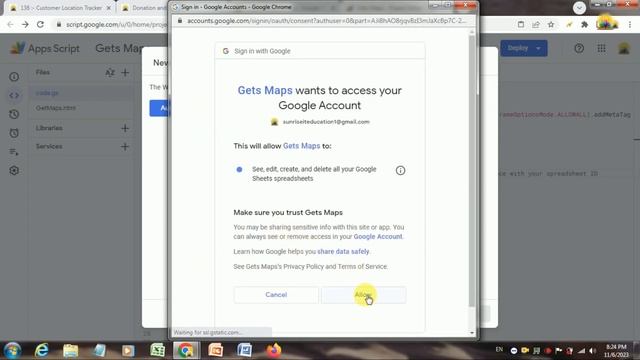Click Allow to grant Gets Maps access
This screenshot has width=640, height=360.
364,295
